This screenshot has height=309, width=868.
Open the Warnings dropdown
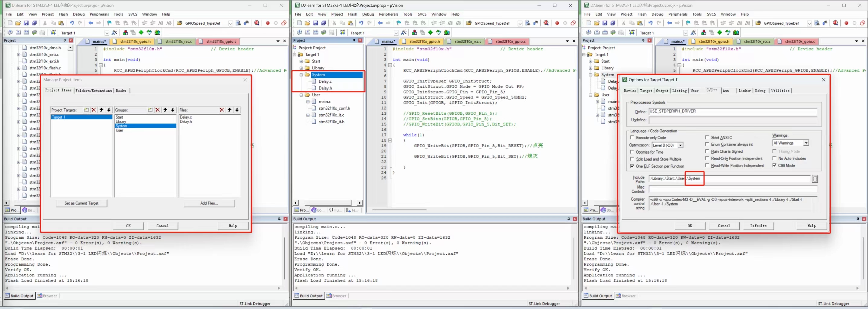coord(806,143)
